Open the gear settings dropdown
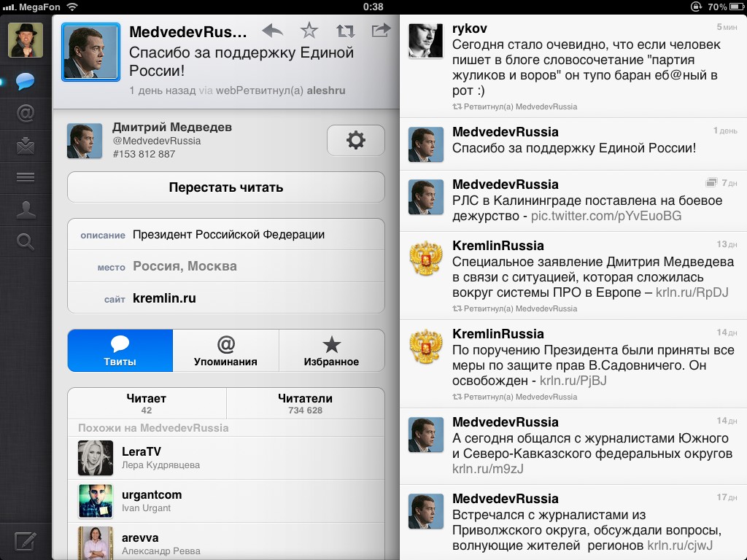Image resolution: width=747 pixels, height=560 pixels. [x=355, y=140]
